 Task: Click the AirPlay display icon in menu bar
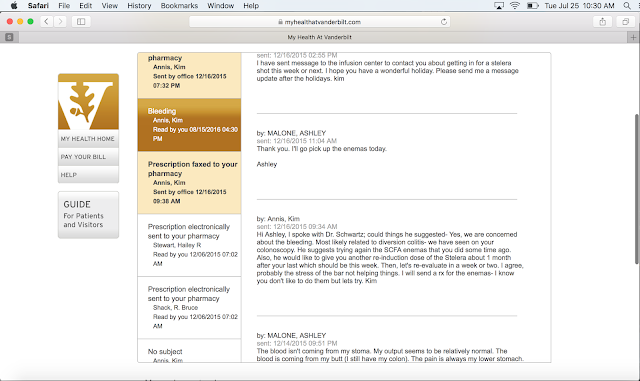click(499, 6)
